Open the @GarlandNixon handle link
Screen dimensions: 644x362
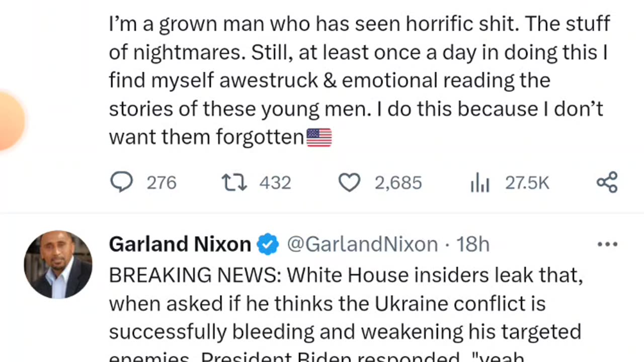pyautogui.click(x=362, y=244)
